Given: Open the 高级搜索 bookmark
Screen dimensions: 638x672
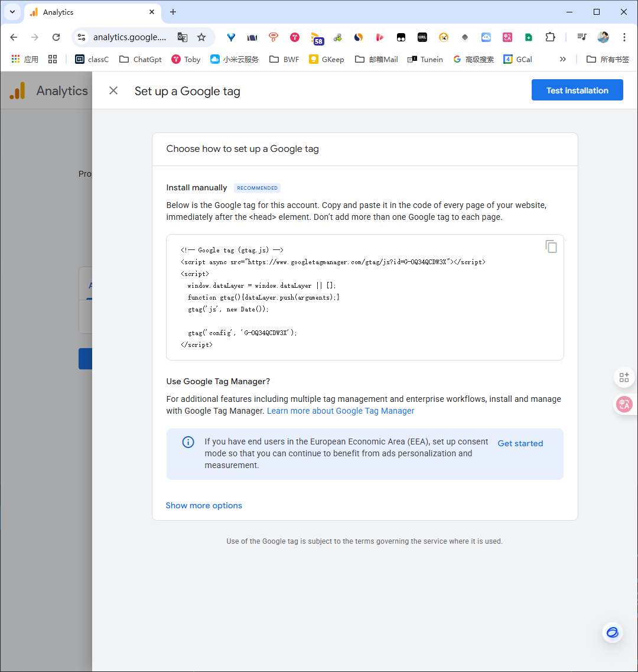Looking at the screenshot, I should point(473,59).
